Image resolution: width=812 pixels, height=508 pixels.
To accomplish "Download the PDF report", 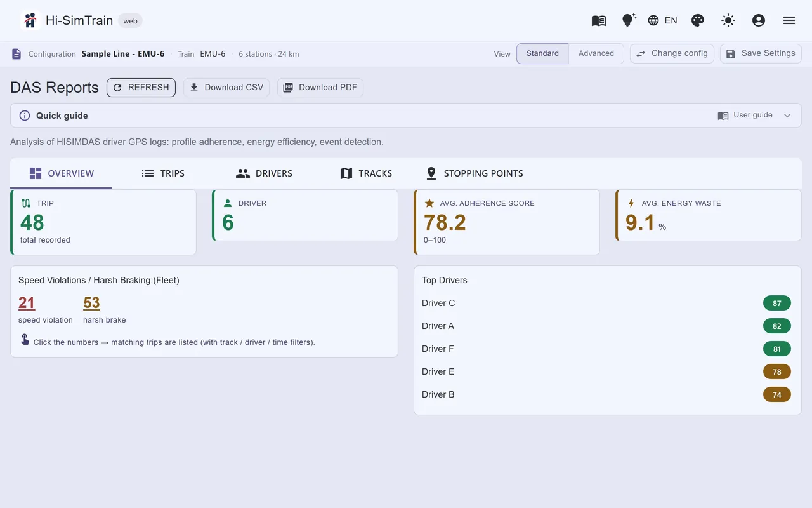I will tap(320, 88).
